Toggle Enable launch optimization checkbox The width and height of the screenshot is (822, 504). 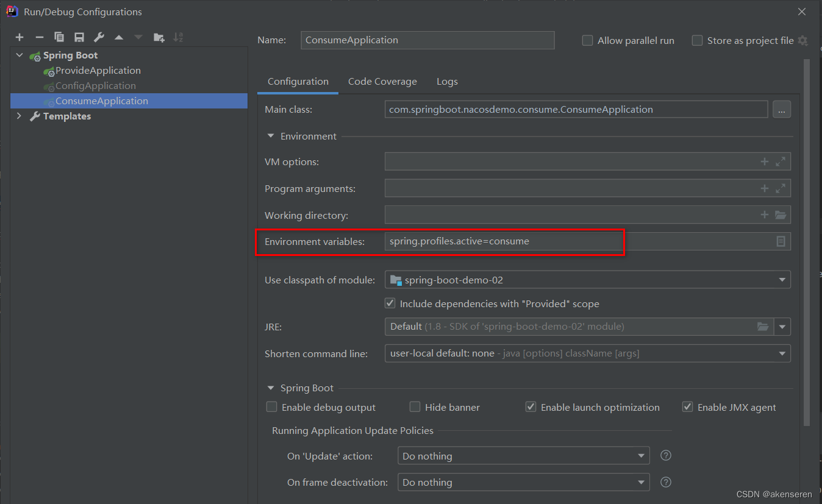(x=531, y=407)
